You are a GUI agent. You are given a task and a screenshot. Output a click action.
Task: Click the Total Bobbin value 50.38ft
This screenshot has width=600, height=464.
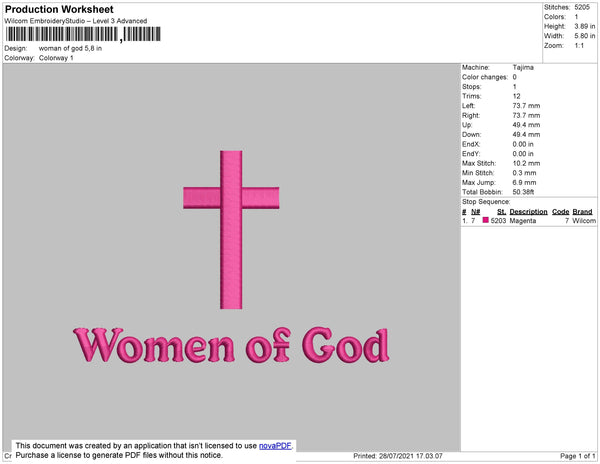(523, 192)
